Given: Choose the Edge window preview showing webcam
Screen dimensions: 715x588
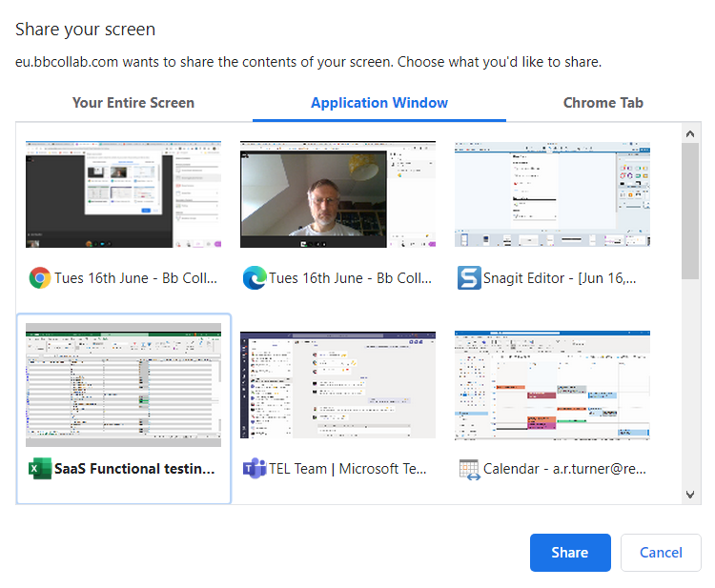Looking at the screenshot, I should tap(337, 194).
